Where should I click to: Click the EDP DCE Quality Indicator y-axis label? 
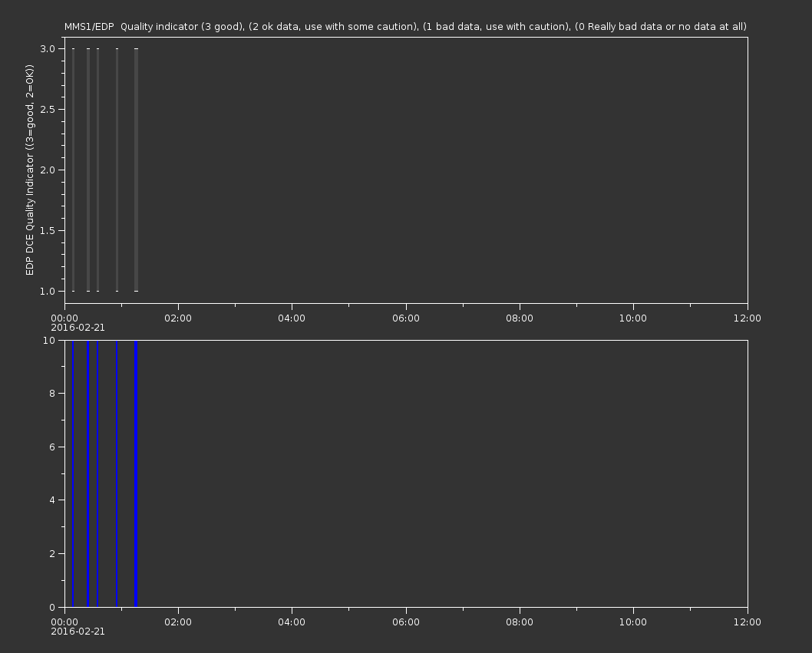pyautogui.click(x=30, y=170)
